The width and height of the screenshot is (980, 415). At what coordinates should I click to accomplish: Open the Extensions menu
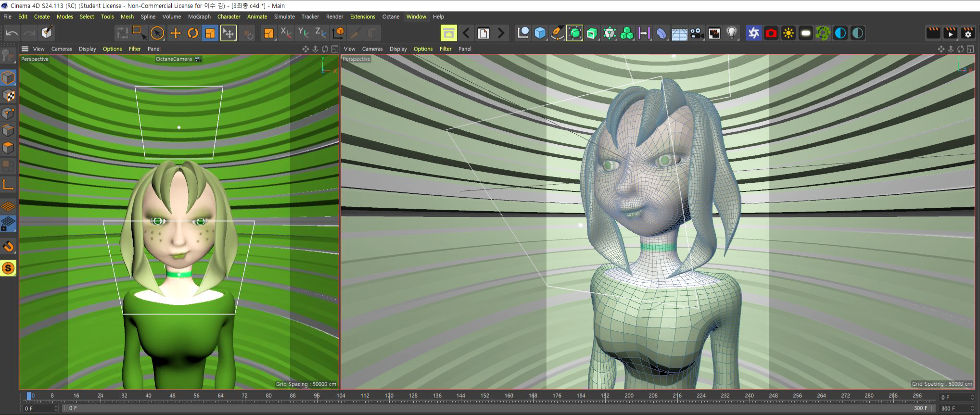[x=362, y=16]
